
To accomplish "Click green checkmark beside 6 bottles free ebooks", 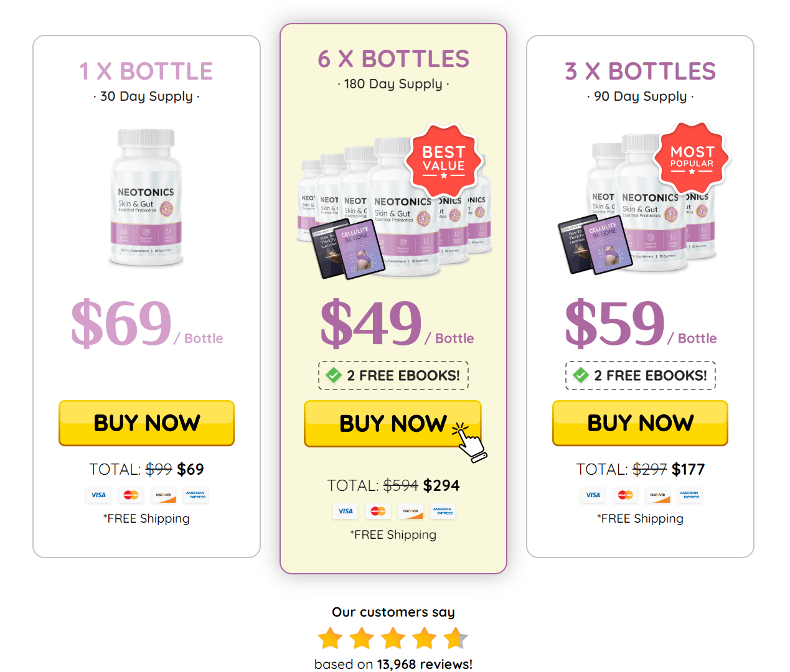I will (x=334, y=375).
